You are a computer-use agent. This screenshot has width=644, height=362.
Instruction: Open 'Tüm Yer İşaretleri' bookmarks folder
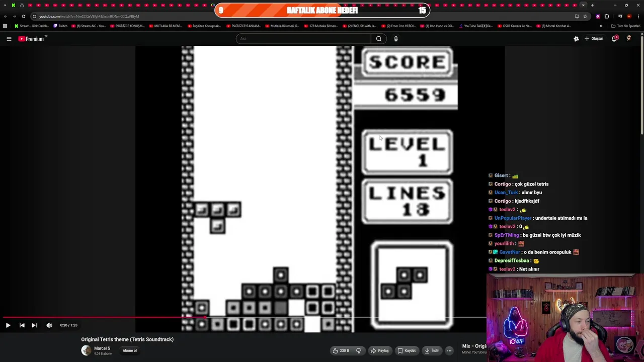pos(626,26)
